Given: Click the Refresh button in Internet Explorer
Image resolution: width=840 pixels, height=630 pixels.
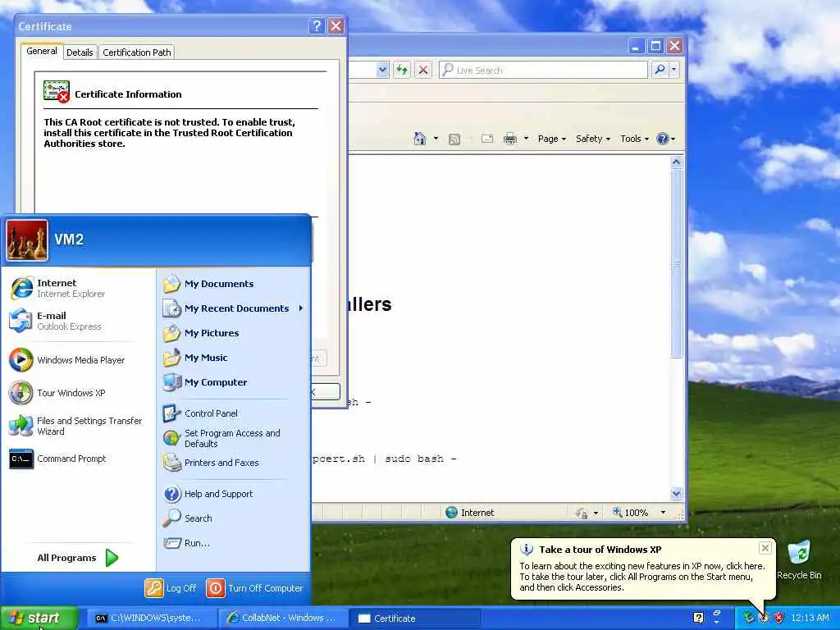Looking at the screenshot, I should tap(402, 70).
